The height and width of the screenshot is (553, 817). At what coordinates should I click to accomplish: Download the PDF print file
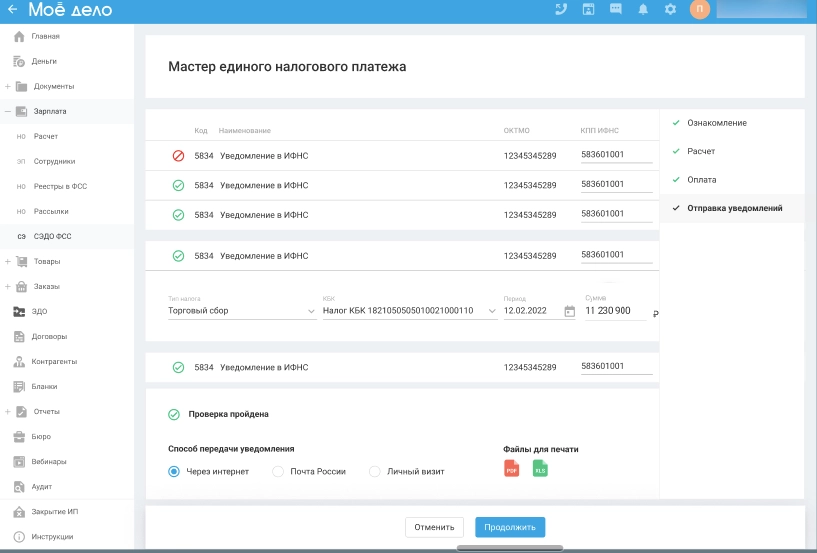point(512,469)
